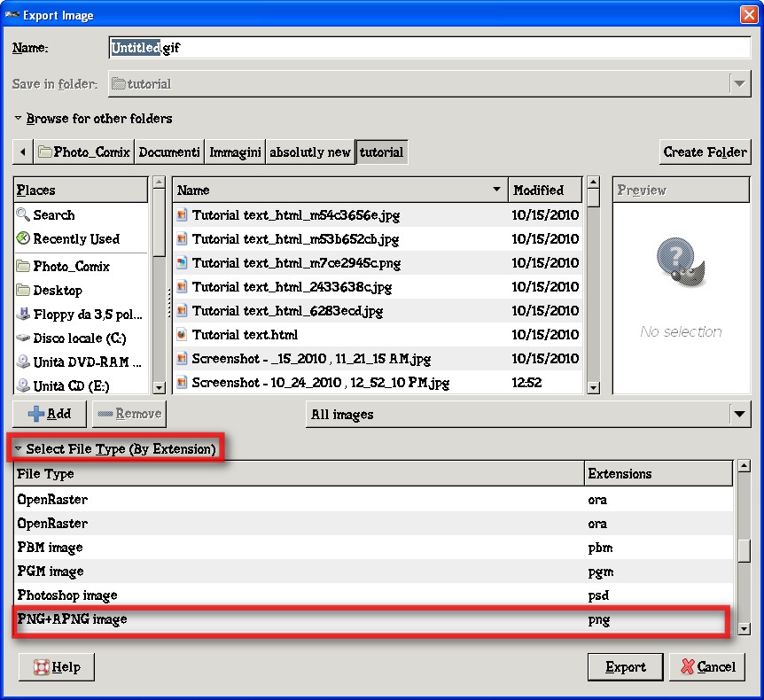
Task: Click the Desktop folder icon in Places
Action: click(23, 290)
